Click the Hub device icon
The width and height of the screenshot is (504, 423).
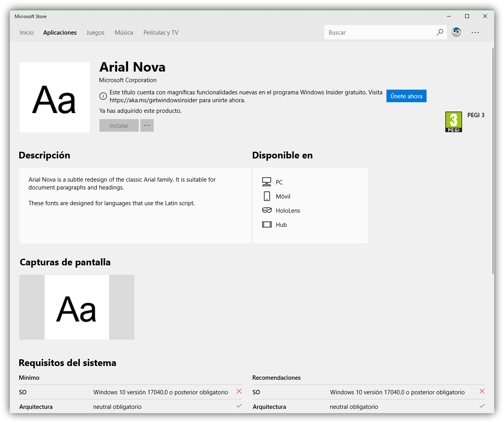click(x=267, y=224)
